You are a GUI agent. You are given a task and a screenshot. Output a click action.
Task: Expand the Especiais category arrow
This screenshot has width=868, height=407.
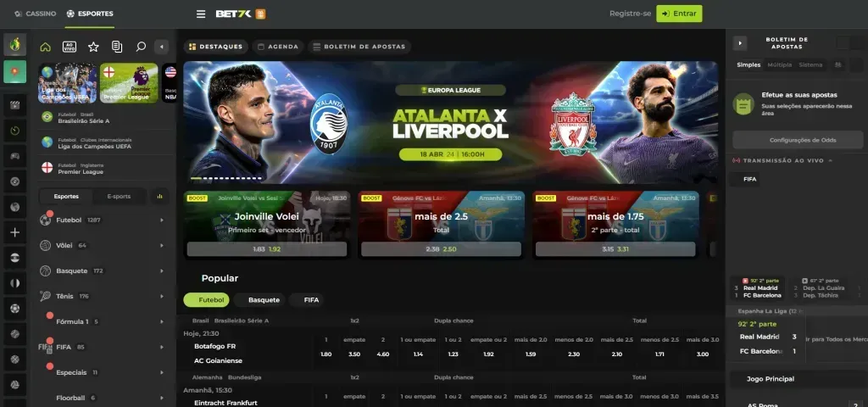(x=162, y=373)
